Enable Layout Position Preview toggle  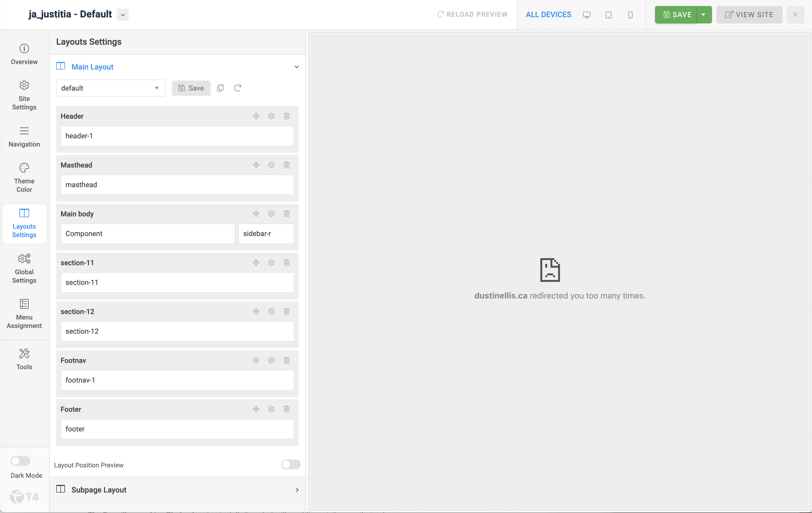291,464
